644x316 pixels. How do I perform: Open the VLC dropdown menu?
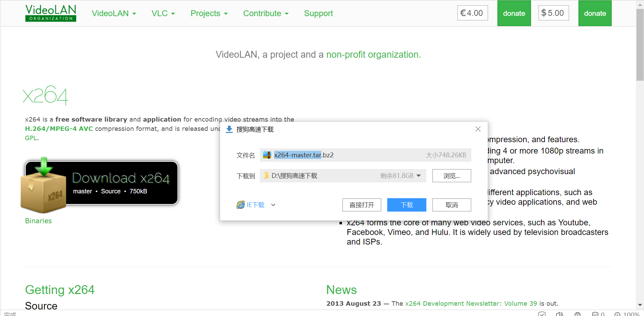click(x=163, y=13)
